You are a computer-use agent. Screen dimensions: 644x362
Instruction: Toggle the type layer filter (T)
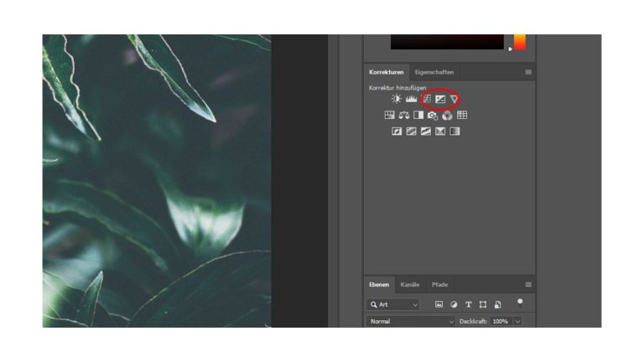[468, 304]
